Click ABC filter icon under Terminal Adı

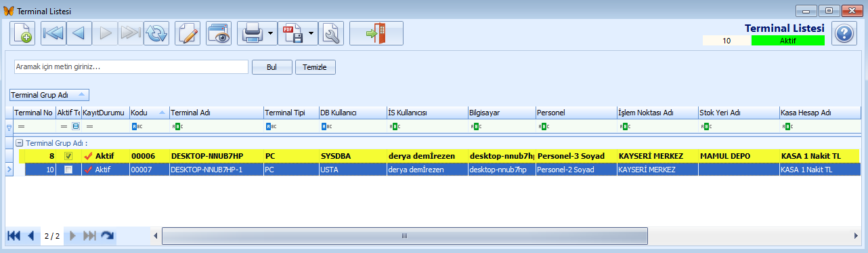click(177, 127)
